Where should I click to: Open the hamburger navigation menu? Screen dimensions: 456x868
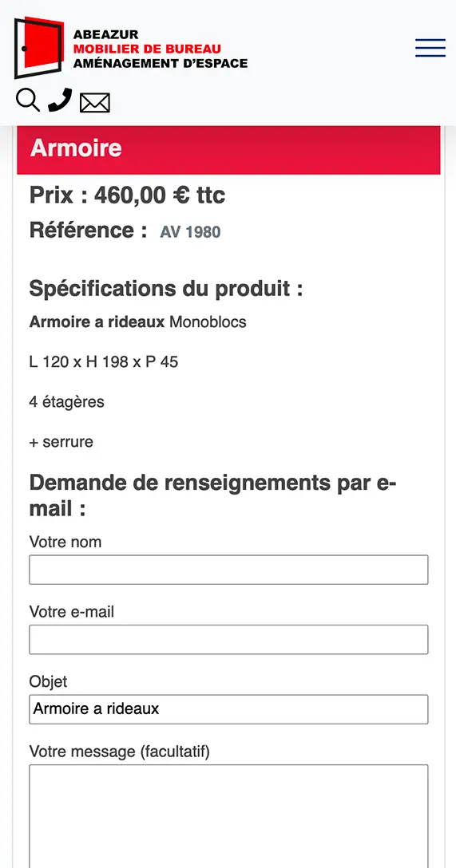click(x=430, y=48)
